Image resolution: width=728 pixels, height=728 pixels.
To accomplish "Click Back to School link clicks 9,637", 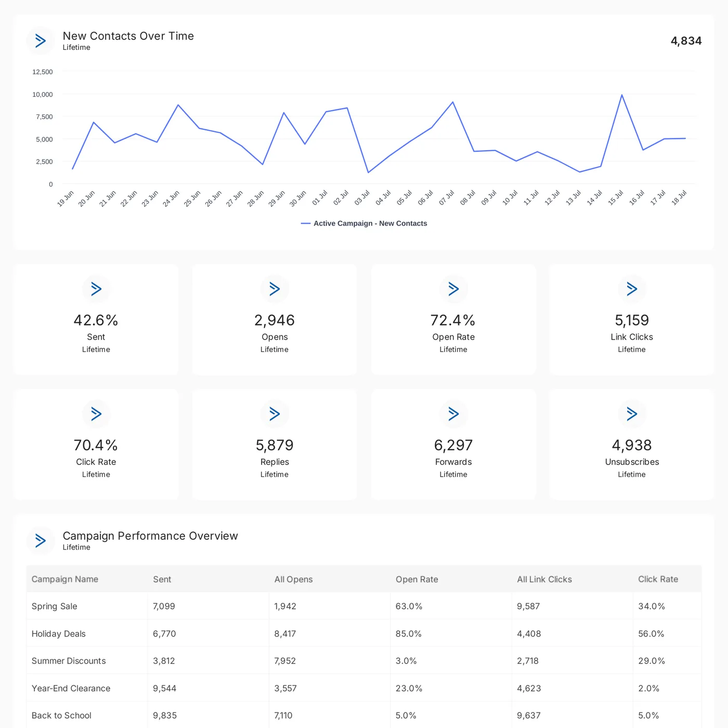I will coord(529,716).
